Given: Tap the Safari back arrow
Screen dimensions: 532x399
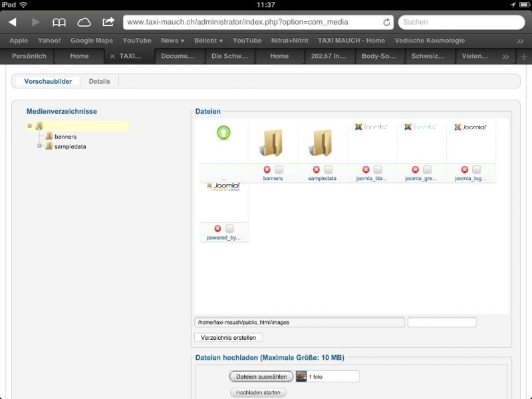Looking at the screenshot, I should point(13,23).
